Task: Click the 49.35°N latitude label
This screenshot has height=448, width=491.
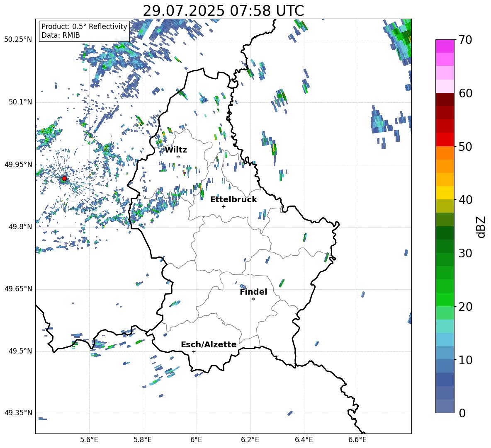Action: pos(18,413)
